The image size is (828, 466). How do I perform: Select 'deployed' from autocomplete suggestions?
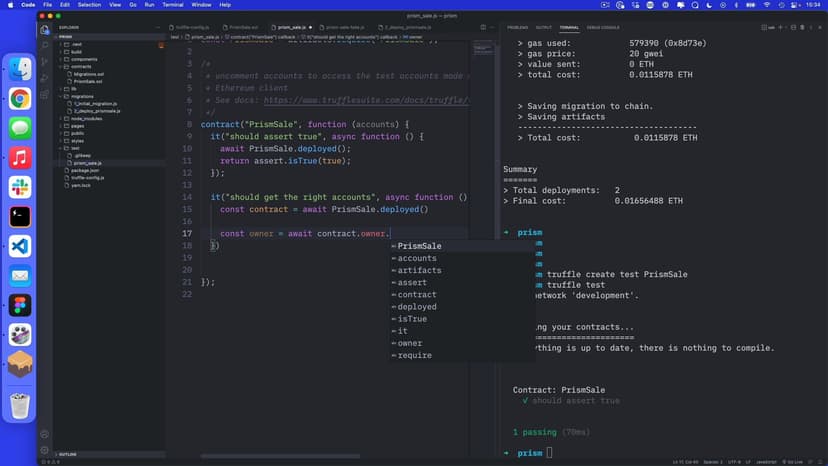[417, 307]
